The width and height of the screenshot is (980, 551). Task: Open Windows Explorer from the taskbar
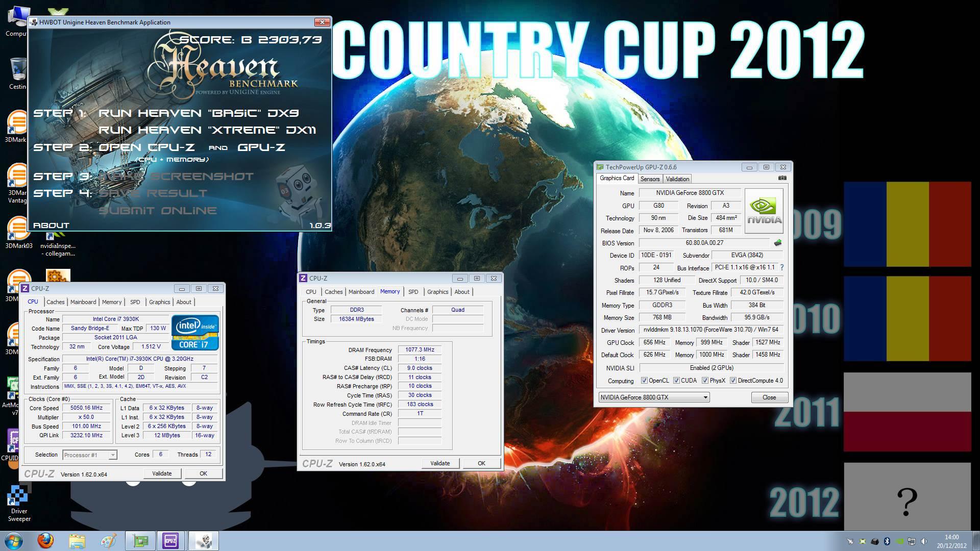pyautogui.click(x=77, y=541)
